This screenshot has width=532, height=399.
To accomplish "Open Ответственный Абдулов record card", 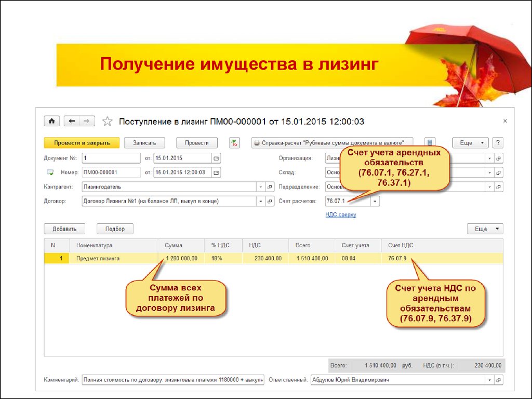I will pyautogui.click(x=498, y=380).
